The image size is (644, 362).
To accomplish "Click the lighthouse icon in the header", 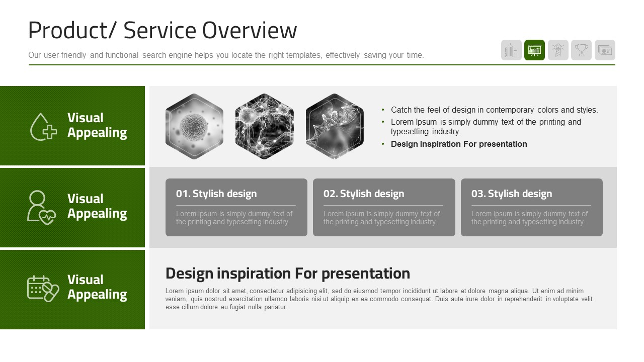I will (558, 50).
